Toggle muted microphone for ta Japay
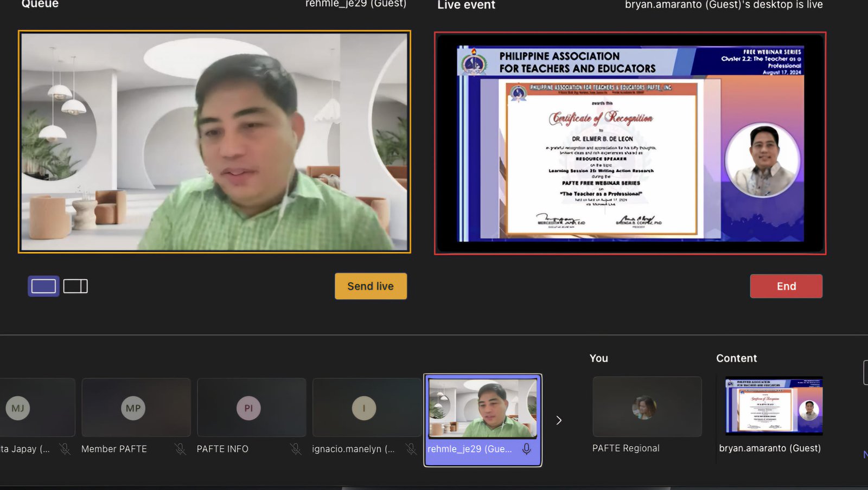The image size is (868, 490). pyautogui.click(x=65, y=449)
